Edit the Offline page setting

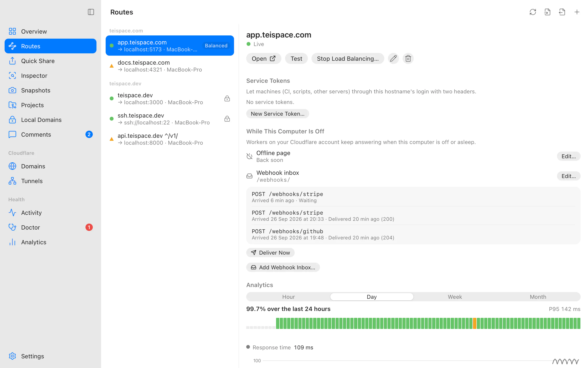point(568,156)
